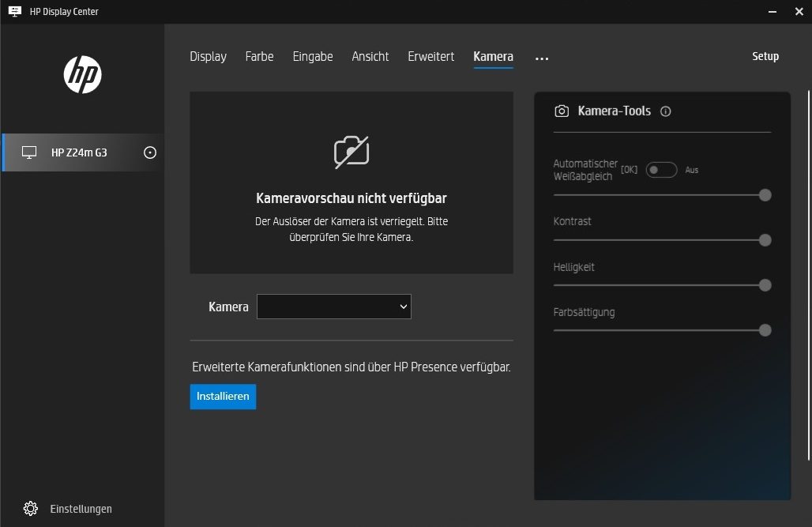Click the Kontrast slider handle

(x=765, y=240)
